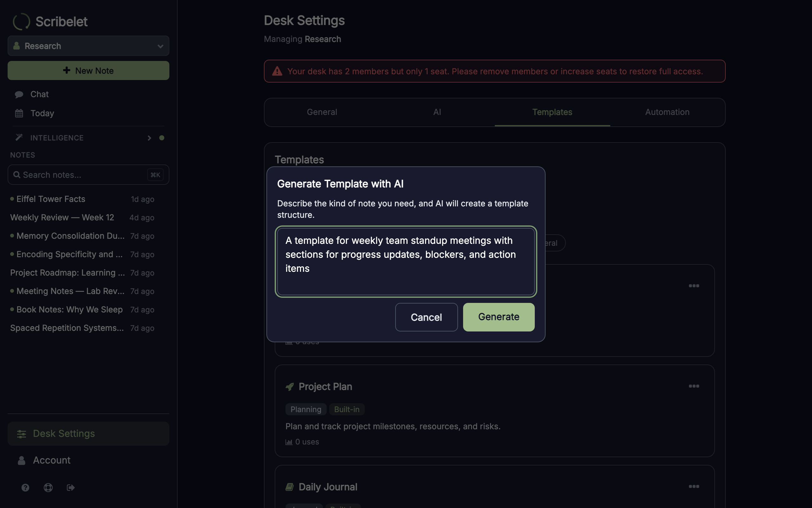Open the Project Plan three-dot menu

coord(694,386)
